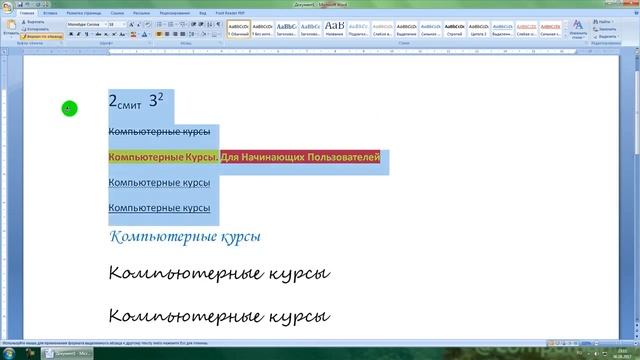Click the Shading paint bucket icon
The height and width of the screenshot is (360, 640).
(x=204, y=35)
